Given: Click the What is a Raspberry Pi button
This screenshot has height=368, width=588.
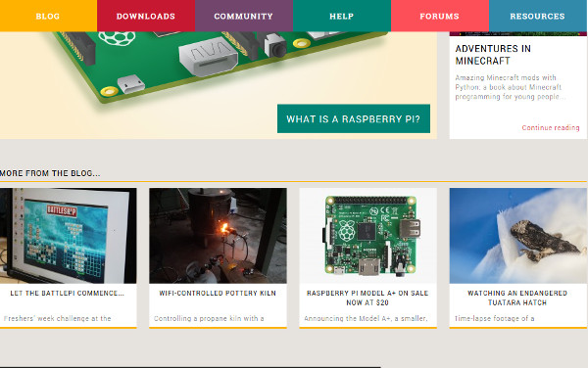Looking at the screenshot, I should (354, 118).
